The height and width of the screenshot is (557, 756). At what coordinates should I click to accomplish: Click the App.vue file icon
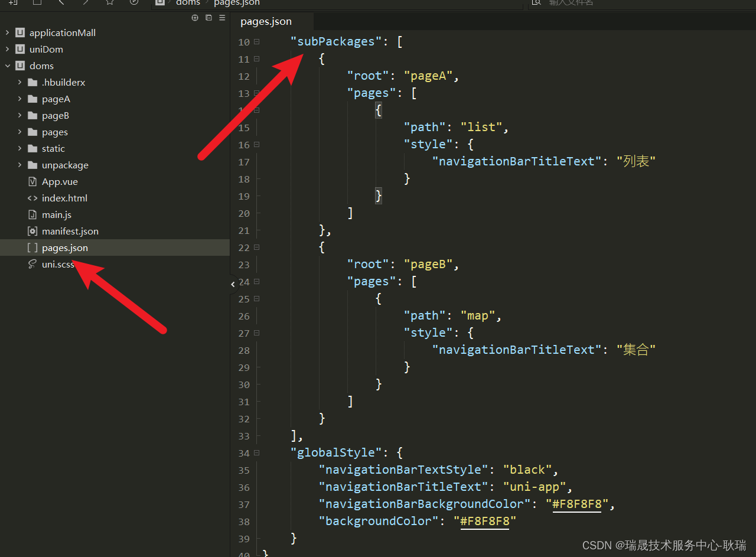pyautogui.click(x=32, y=182)
